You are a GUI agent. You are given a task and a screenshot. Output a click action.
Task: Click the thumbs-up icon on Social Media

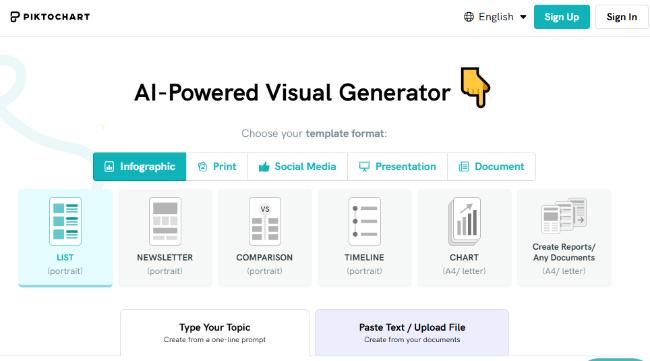tap(264, 167)
